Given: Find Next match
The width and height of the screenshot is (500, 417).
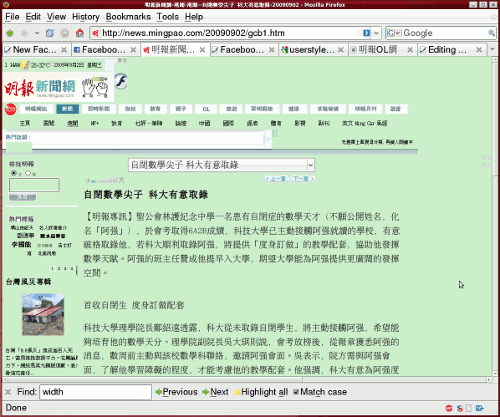Looking at the screenshot, I should pyautogui.click(x=215, y=392).
